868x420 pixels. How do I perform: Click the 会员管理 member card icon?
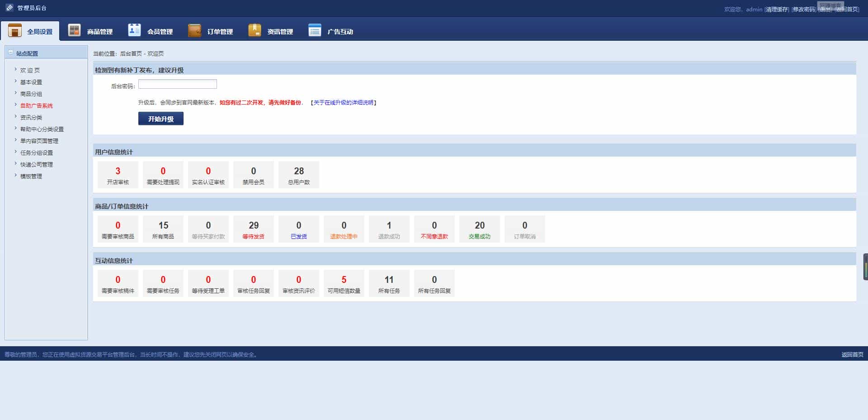[x=135, y=30]
